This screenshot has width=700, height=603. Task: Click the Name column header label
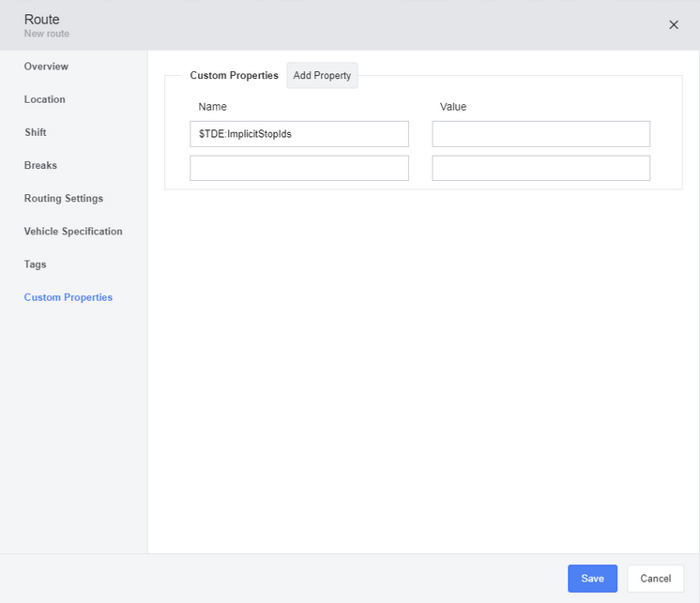click(213, 107)
